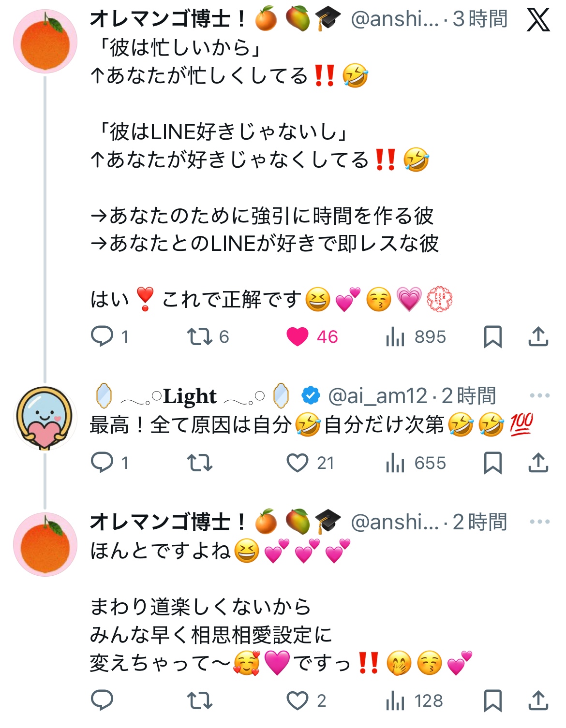Viewport: 566px width, 728px height.
Task: Like the last reply with 2 likes
Action: click(298, 700)
